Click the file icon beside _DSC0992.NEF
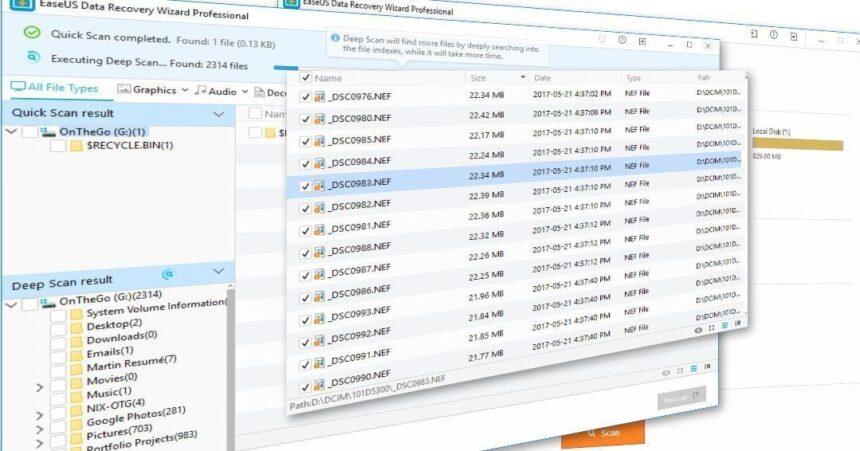This screenshot has height=451, width=860. pyautogui.click(x=319, y=342)
